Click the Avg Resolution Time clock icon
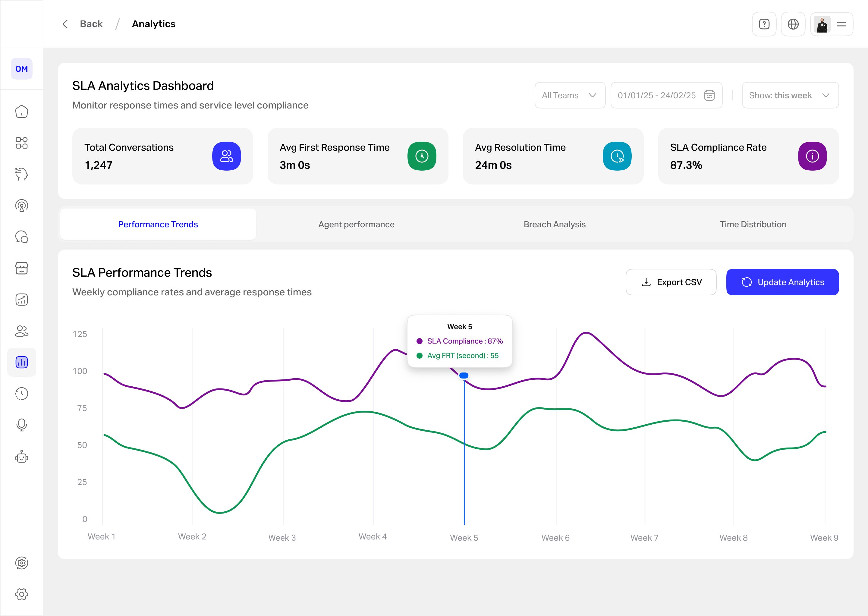 [617, 156]
